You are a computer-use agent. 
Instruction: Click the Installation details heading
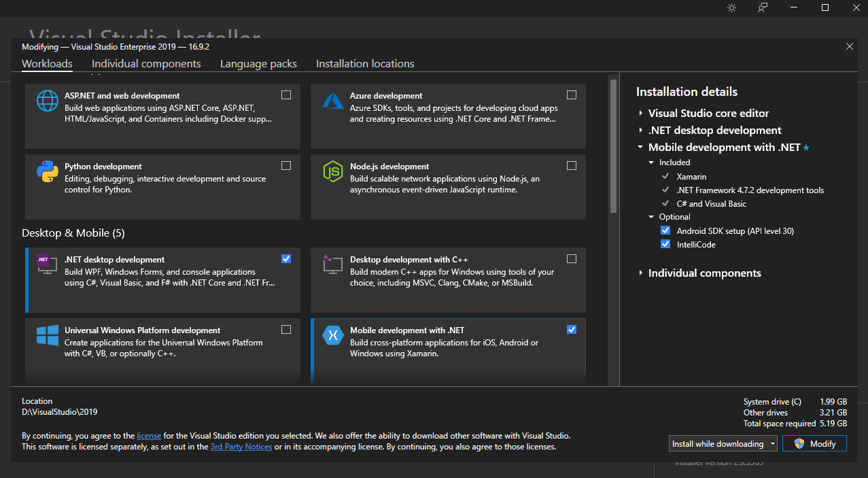coord(687,91)
